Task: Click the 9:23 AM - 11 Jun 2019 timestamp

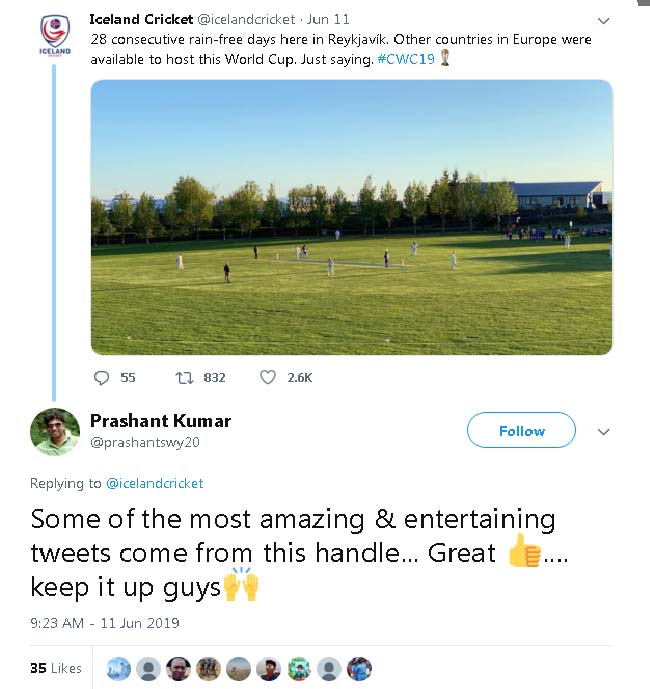Action: point(105,623)
